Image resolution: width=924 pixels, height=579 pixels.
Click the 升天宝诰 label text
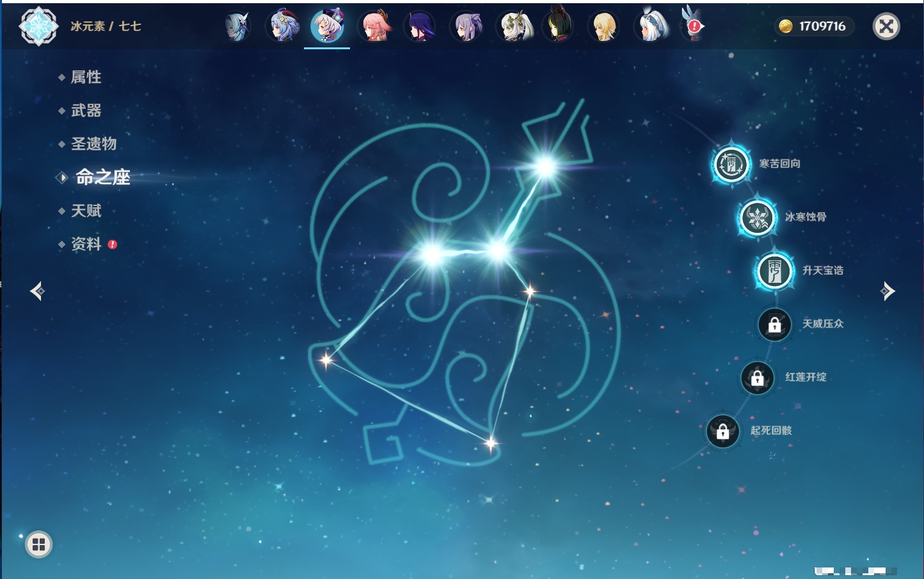click(x=823, y=271)
